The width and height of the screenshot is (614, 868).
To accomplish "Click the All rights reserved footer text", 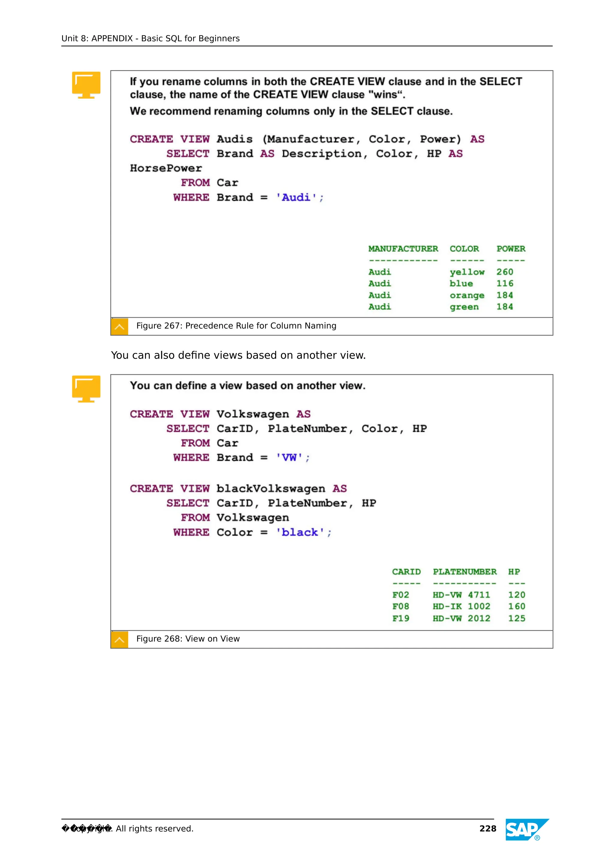I will (154, 829).
